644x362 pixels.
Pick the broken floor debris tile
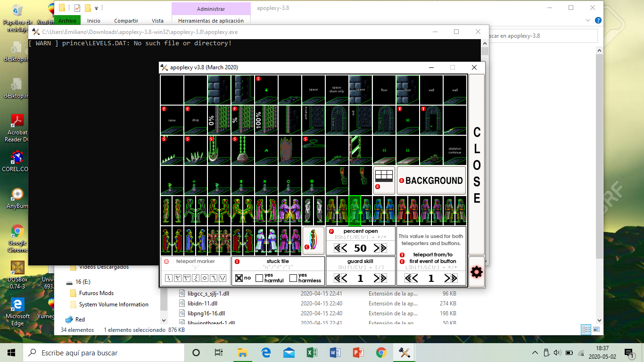pos(290,90)
